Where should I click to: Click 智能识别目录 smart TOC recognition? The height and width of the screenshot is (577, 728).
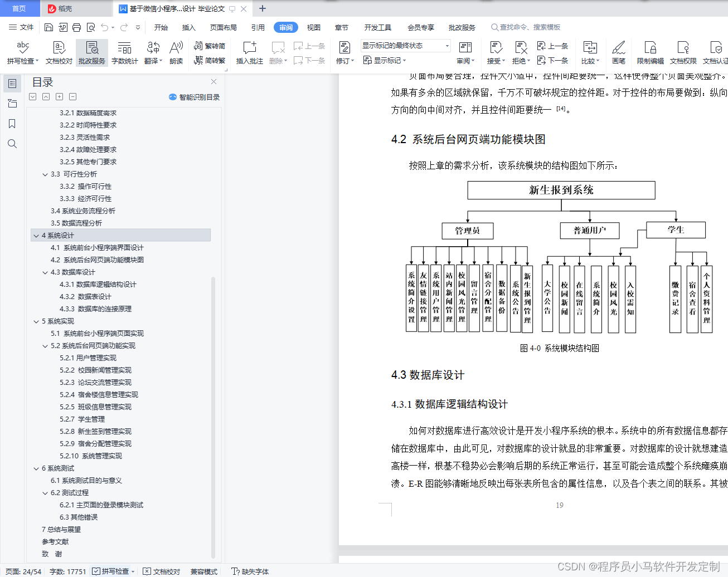pos(195,97)
